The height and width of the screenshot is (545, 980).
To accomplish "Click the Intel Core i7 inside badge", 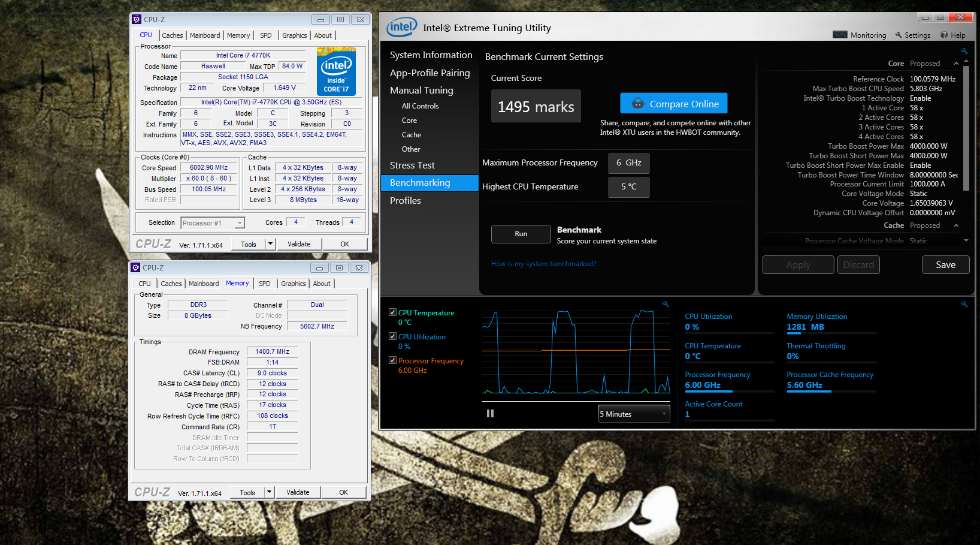I will (336, 71).
